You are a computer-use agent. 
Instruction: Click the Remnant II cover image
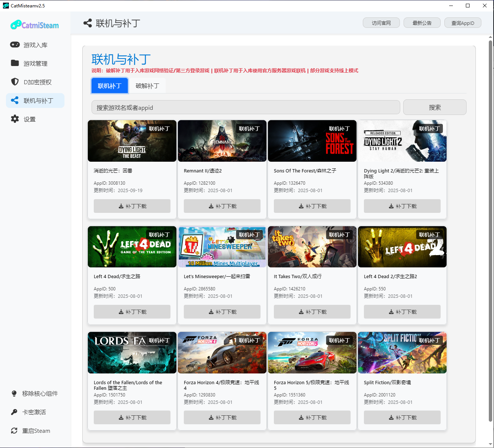[222, 141]
